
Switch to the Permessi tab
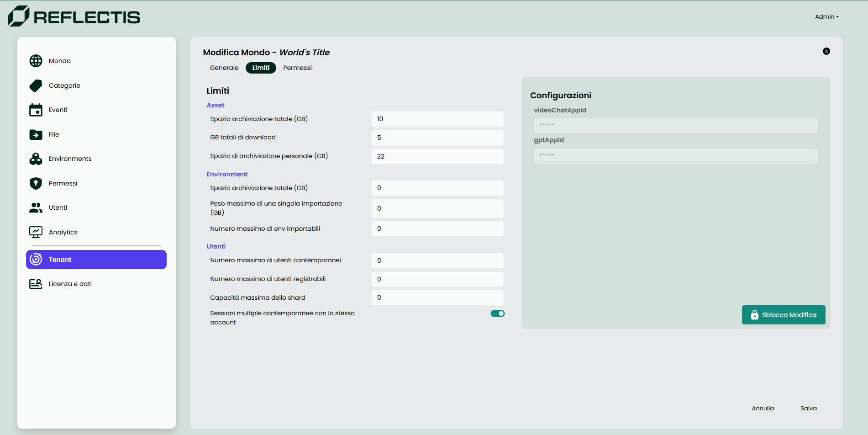tap(297, 68)
